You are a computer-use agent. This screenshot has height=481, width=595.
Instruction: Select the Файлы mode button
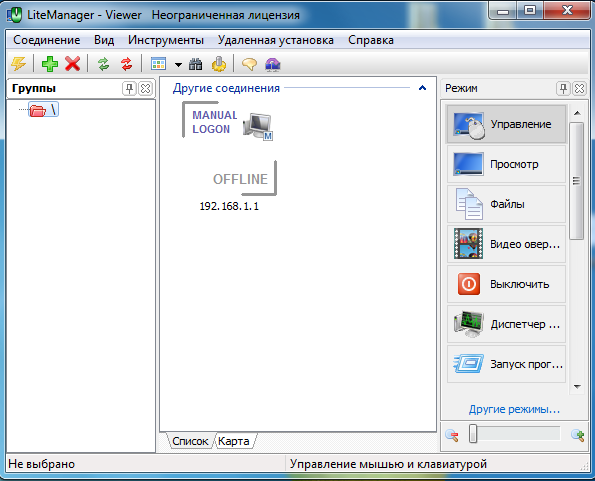506,204
